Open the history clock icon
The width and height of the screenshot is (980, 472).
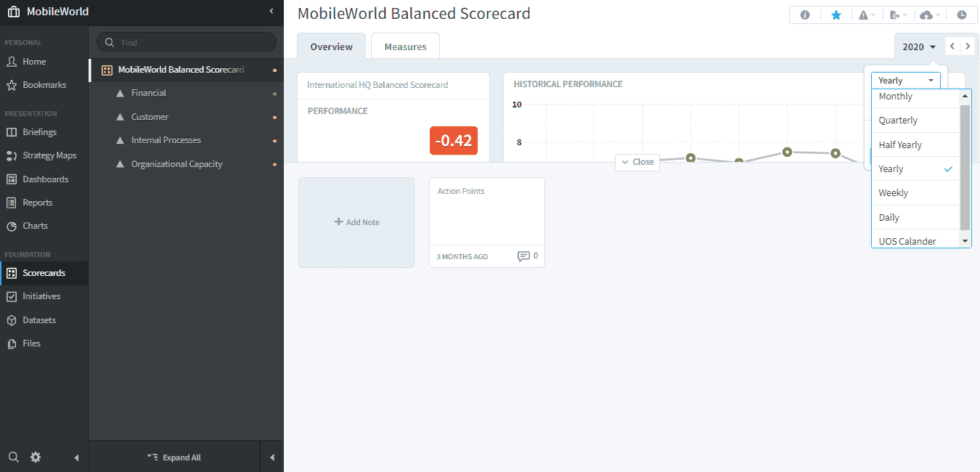pyautogui.click(x=962, y=15)
